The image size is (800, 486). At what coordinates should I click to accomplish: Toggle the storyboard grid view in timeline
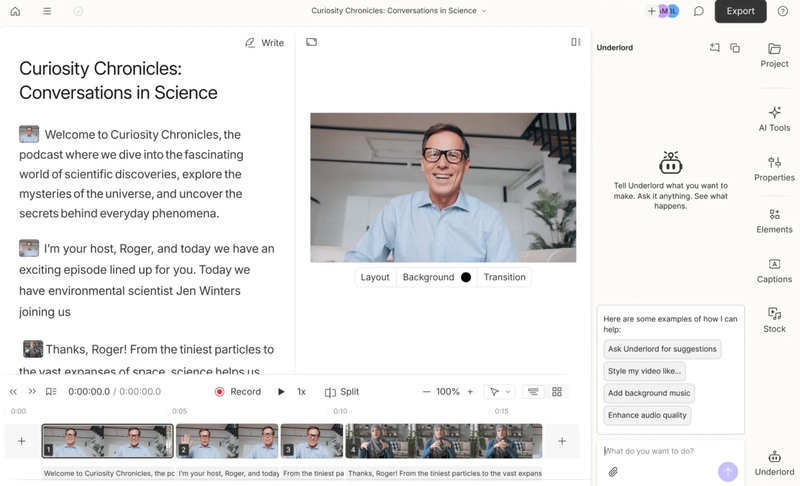(557, 392)
